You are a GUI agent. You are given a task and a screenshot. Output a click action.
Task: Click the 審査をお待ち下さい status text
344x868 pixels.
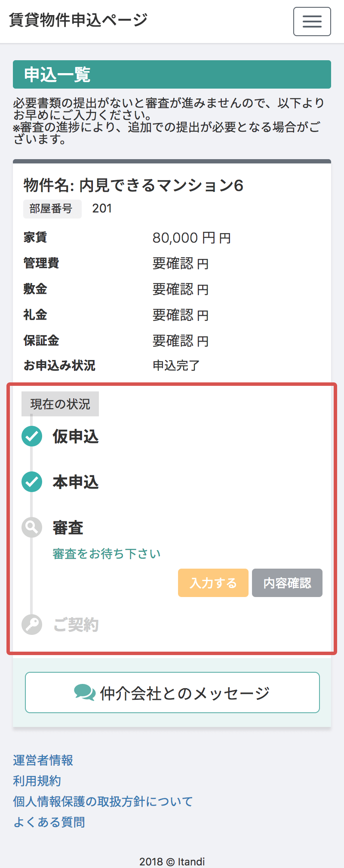pos(107,554)
